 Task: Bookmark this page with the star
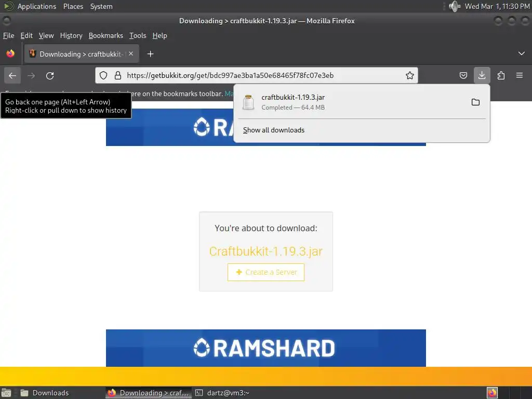point(410,75)
